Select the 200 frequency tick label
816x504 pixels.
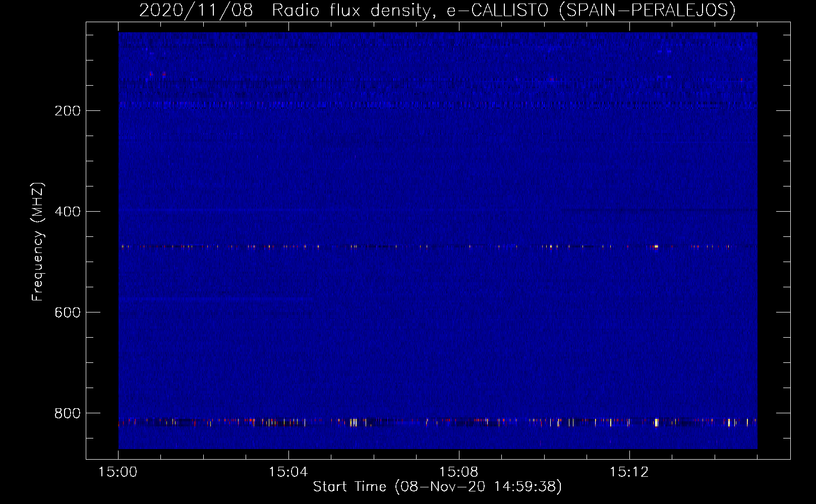(x=68, y=111)
